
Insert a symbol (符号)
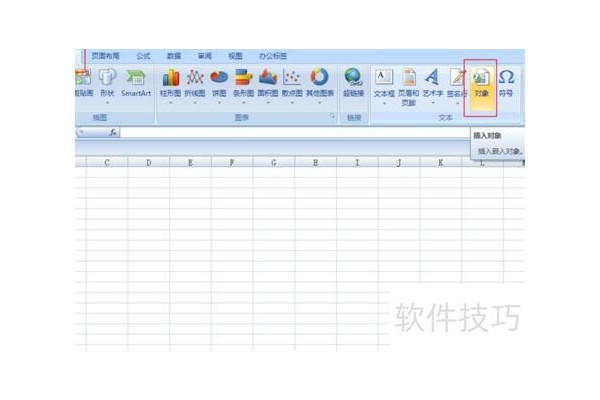click(x=506, y=83)
